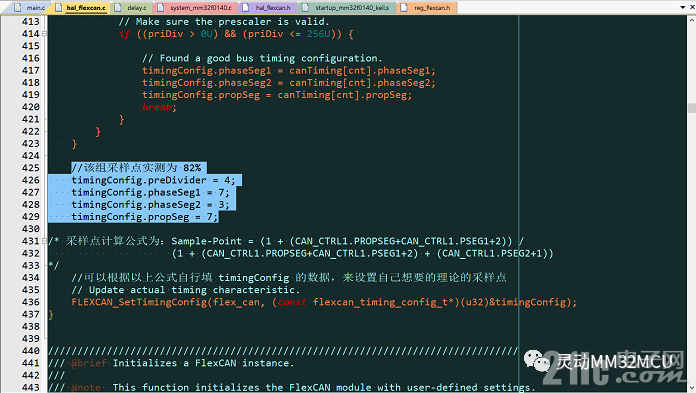Open the hal_flexcan.h tab
This screenshot has height=393, width=696.
268,8
